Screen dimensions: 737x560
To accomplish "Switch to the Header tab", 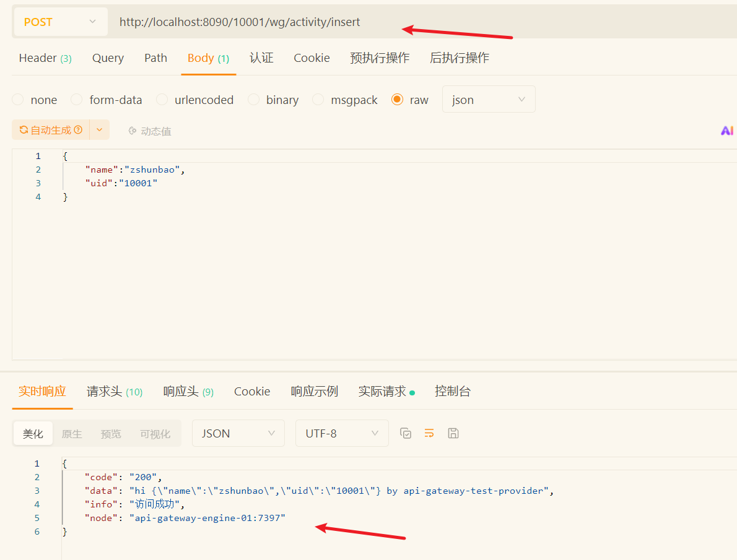I will coord(45,58).
